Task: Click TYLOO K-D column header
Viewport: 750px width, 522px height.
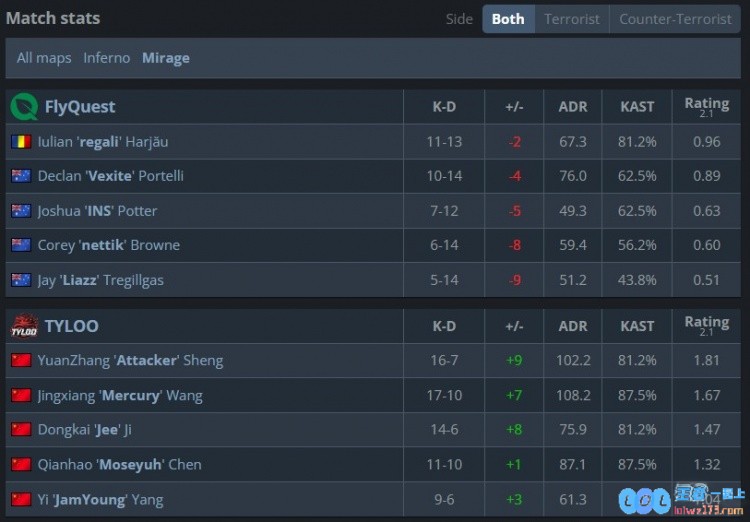Action: point(444,326)
